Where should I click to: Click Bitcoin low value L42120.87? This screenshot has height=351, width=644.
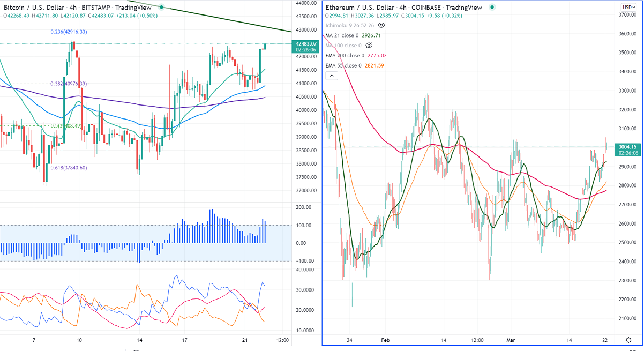[74, 16]
